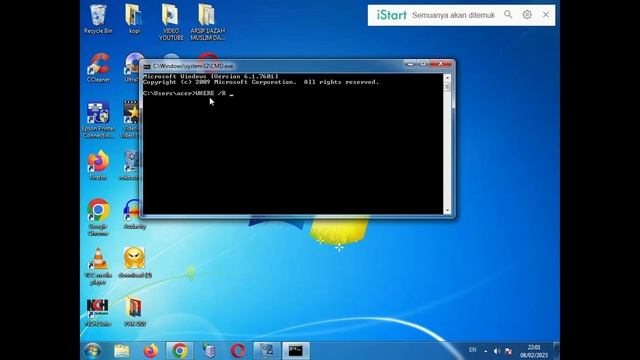The image size is (640, 360).
Task: Open Firefox from the taskbar
Action: [x=151, y=351]
